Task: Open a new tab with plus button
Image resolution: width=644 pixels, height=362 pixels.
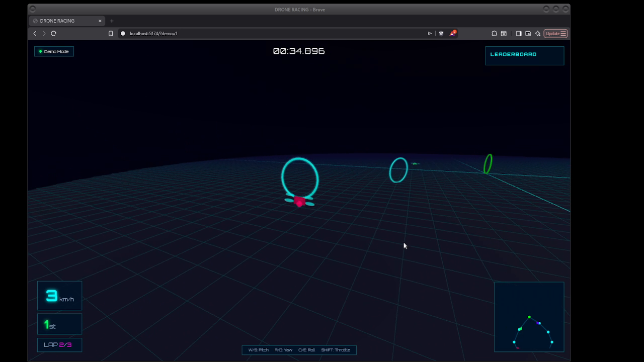Action: 112,21
